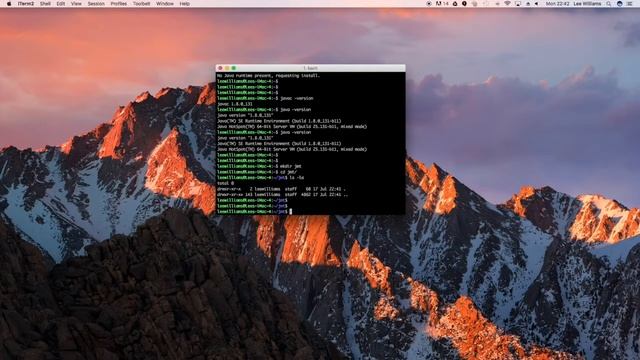Click the directory row with 143 links
The height and width of the screenshot is (360, 640).
pos(282,195)
